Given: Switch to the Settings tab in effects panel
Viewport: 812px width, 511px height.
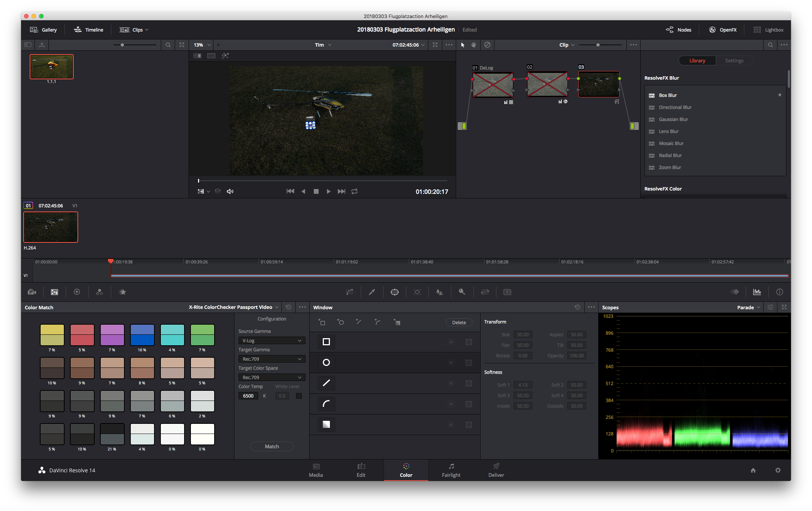Looking at the screenshot, I should (734, 60).
